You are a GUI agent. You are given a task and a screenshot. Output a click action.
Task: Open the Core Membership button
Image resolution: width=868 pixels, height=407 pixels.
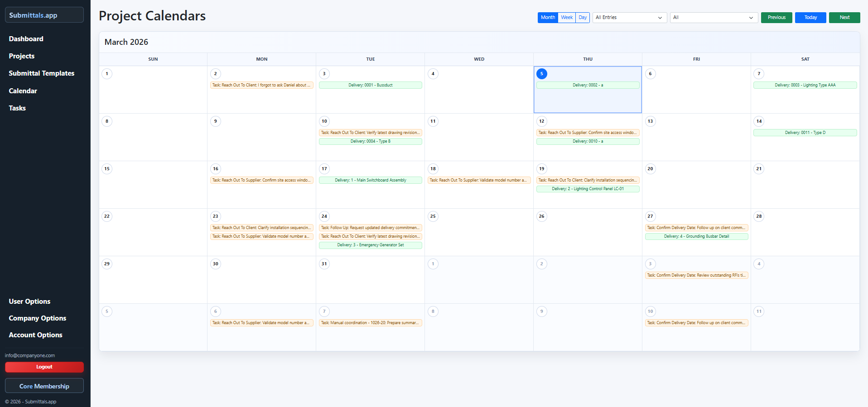pyautogui.click(x=44, y=386)
